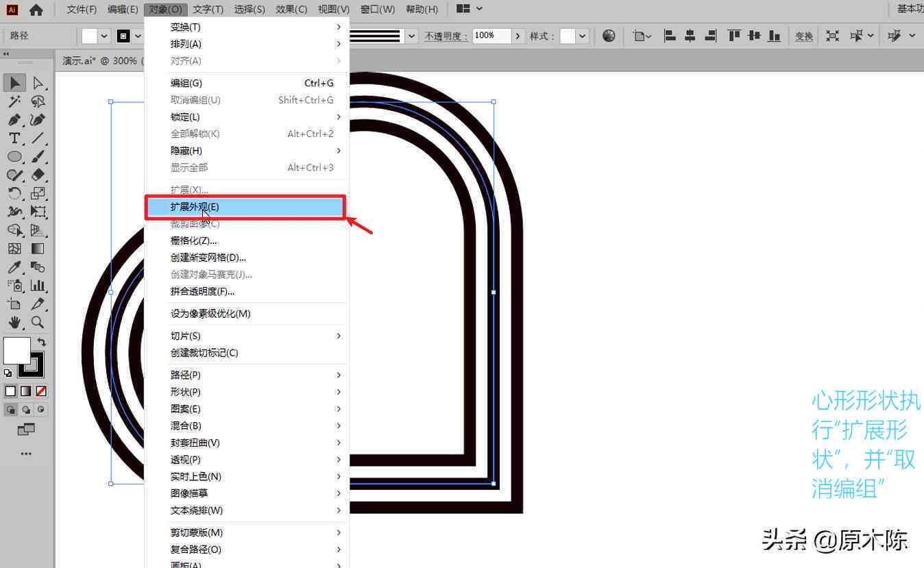Expand the 路径(P) submenu
This screenshot has height=568, width=924.
[247, 375]
